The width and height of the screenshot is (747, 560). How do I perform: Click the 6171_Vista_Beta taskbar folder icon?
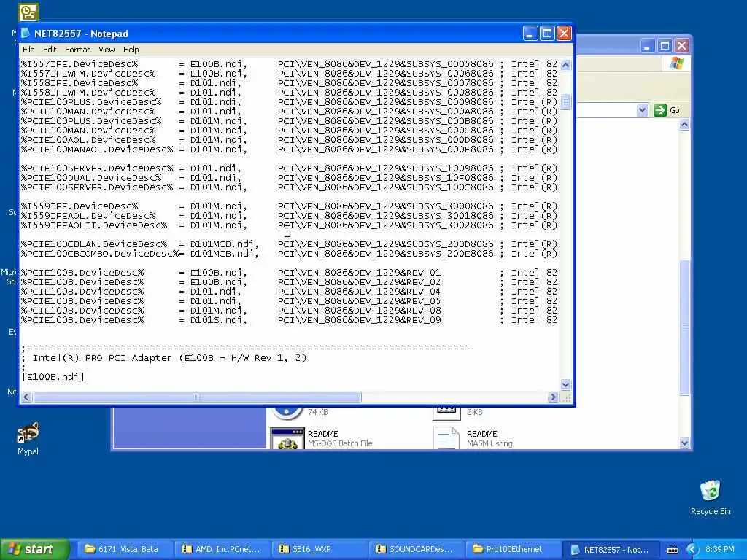(x=90, y=549)
